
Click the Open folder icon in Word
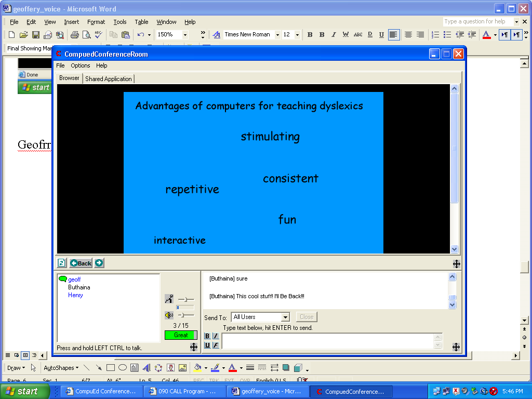pos(23,35)
